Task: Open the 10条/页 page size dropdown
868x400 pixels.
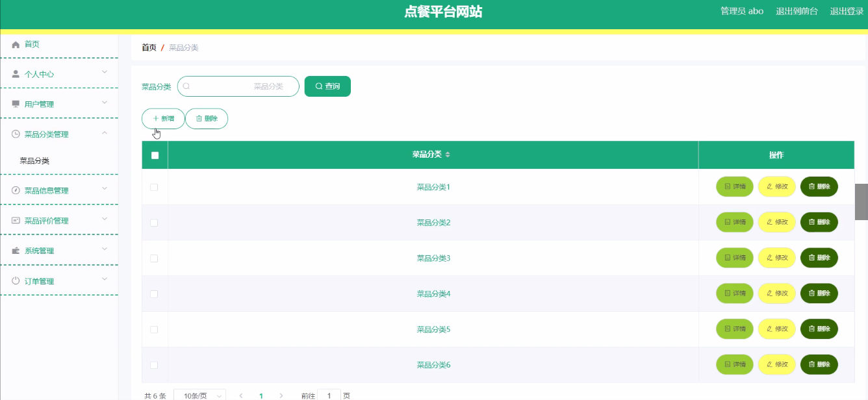Action: (200, 395)
